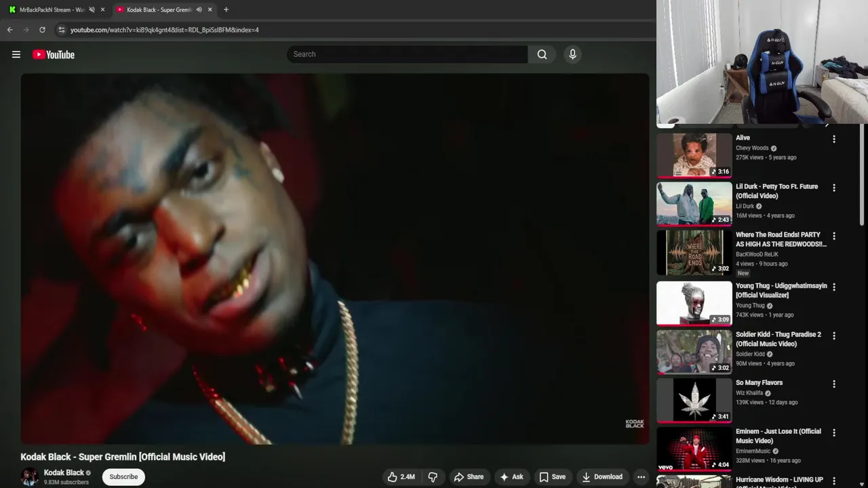The image size is (868, 488).
Task: Click the search magnifier button
Action: tap(542, 54)
